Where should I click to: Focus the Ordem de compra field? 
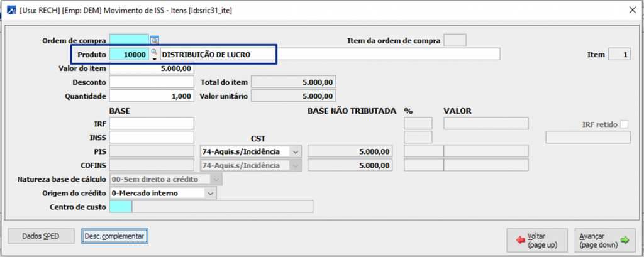[x=128, y=41]
